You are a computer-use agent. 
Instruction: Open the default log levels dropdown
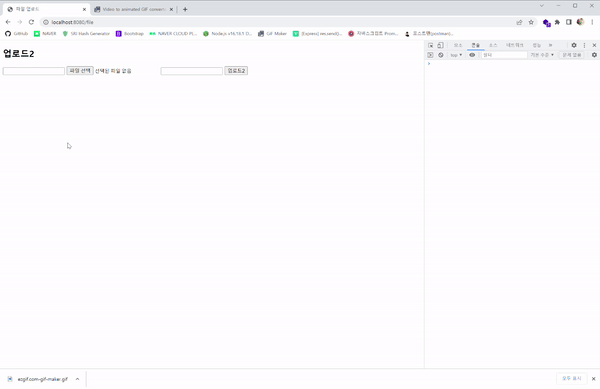click(542, 55)
